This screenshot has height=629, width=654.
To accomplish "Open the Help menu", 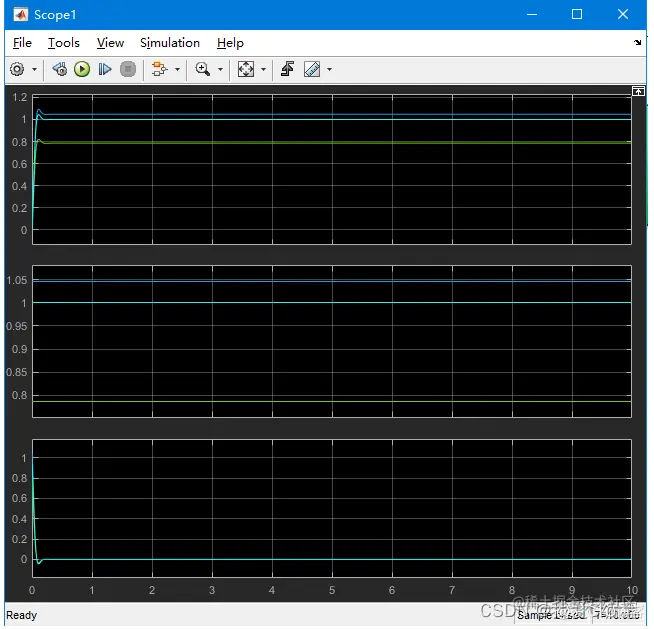I will pos(230,43).
